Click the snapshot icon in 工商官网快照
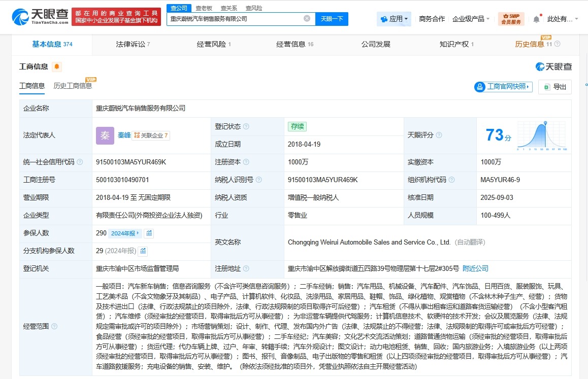The width and height of the screenshot is (588, 379). pyautogui.click(x=480, y=87)
